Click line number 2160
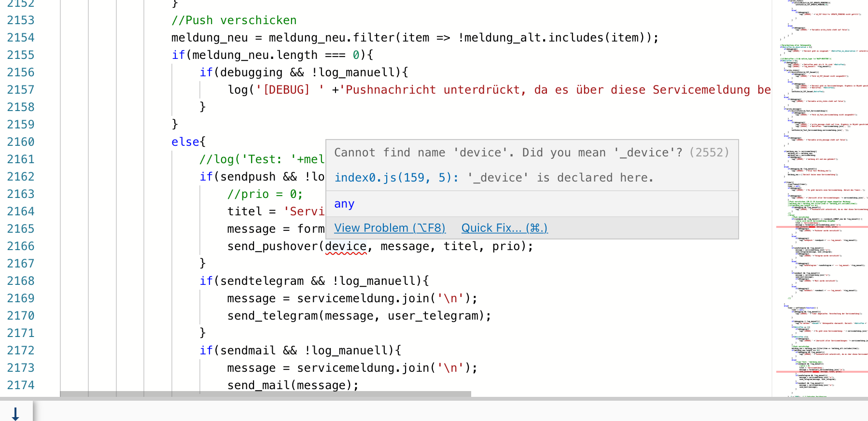Viewport: 868px width, 421px height. (21, 142)
